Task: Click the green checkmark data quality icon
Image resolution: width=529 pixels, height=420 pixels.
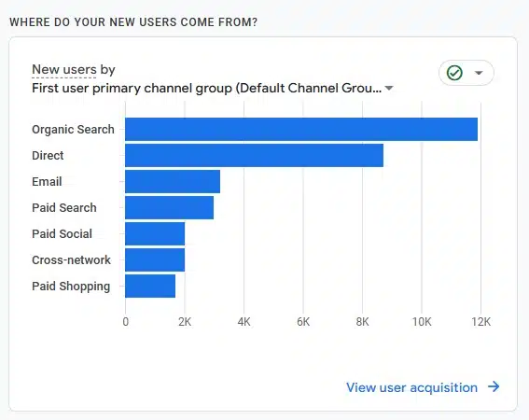Action: click(454, 73)
